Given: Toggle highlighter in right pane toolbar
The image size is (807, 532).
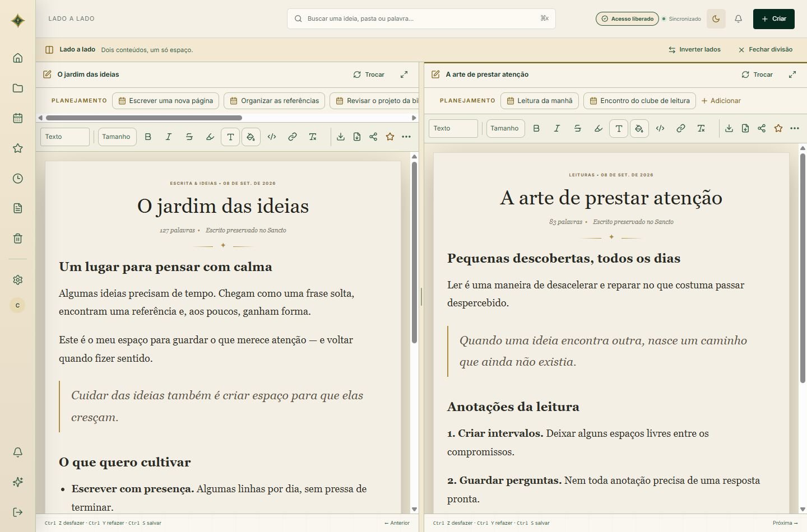Looking at the screenshot, I should 599,128.
